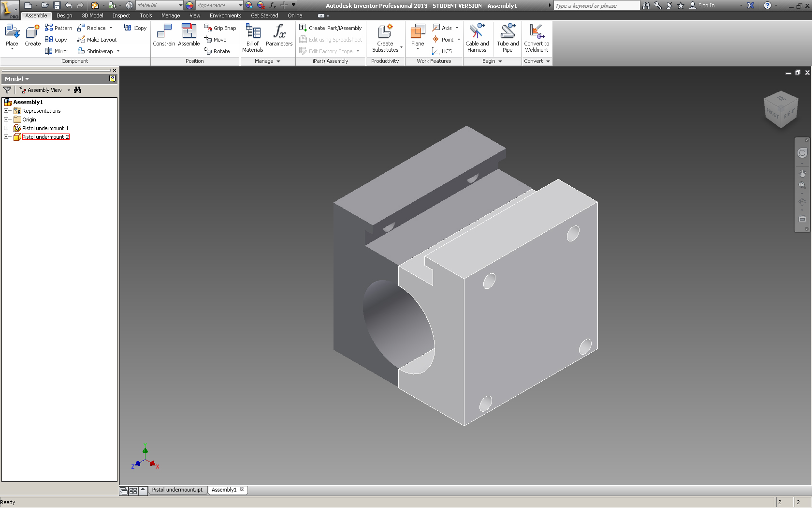Select the Rotate component tool
812x508 pixels.
point(217,51)
